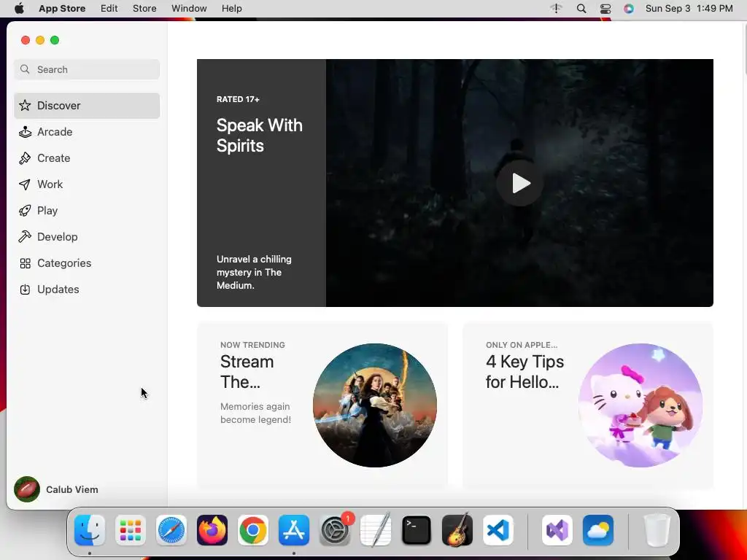Click the NOW TRENDING label
Screen dimensions: 747x560
(252, 345)
